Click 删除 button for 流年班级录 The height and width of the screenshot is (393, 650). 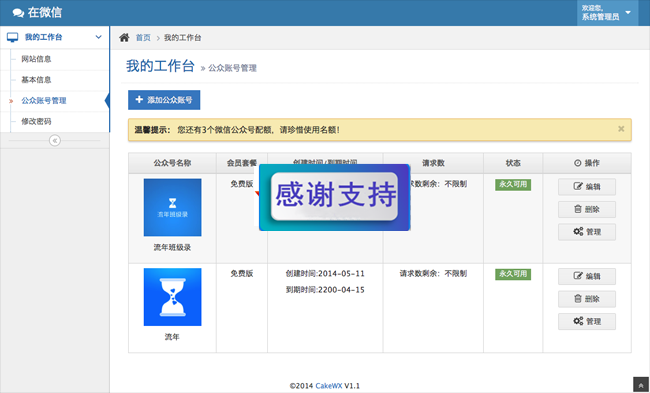(587, 209)
